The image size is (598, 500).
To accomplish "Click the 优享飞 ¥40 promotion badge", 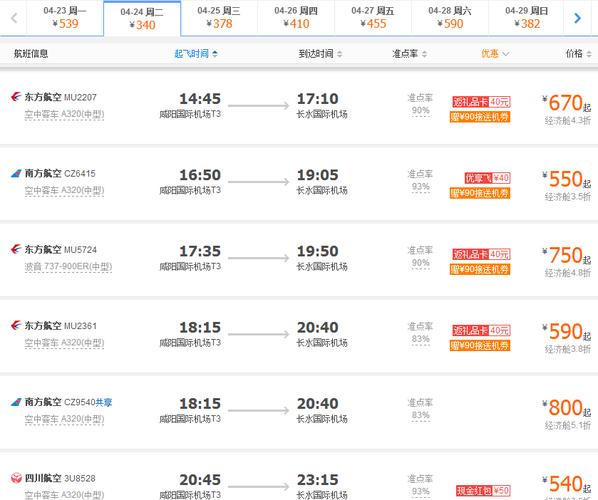I will 487,178.
